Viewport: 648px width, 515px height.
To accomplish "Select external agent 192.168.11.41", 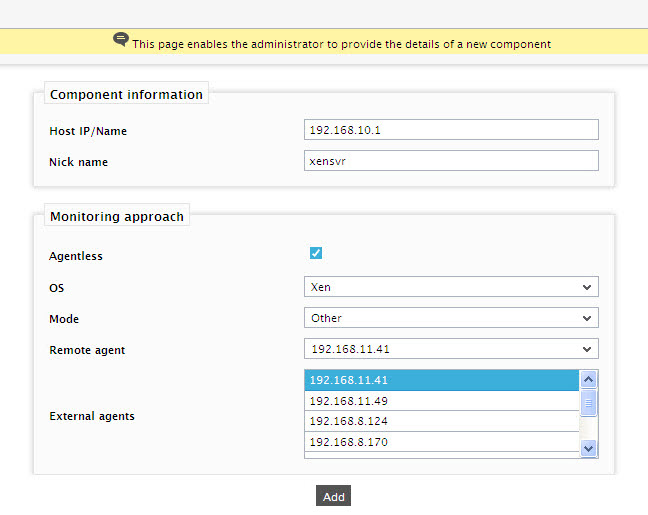I will tap(442, 380).
